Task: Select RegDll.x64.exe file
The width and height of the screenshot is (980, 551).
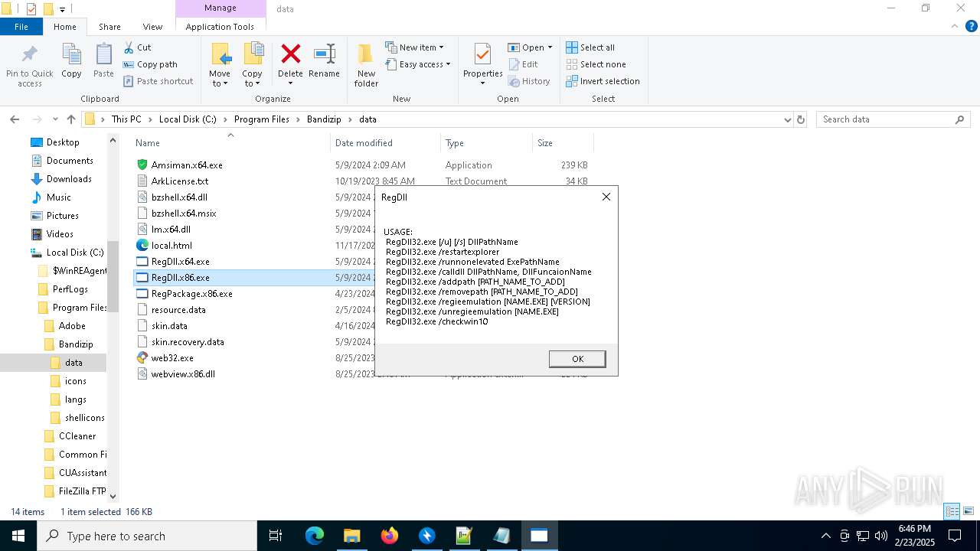Action: tap(180, 262)
